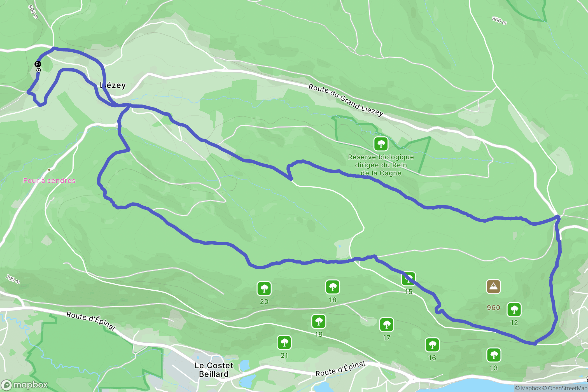The width and height of the screenshot is (588, 392).
Task: Click the route finish flag marker
Action: 38,64
